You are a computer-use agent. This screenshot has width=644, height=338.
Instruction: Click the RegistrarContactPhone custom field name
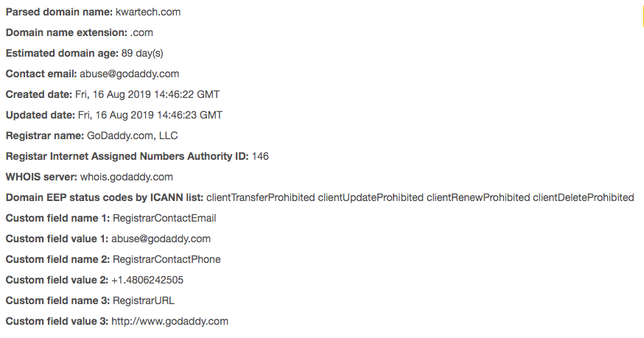click(x=167, y=259)
